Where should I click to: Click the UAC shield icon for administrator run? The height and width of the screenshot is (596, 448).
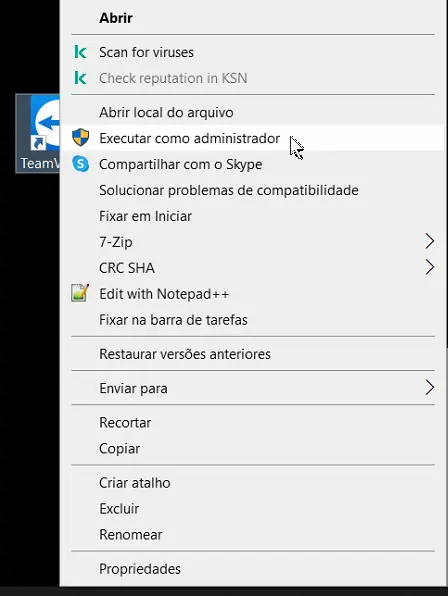pos(81,138)
